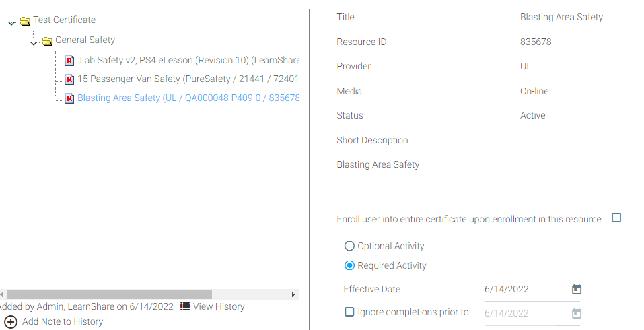644x330 pixels.
Task: Click the Blasting Area Safety resource icon
Action: point(69,99)
